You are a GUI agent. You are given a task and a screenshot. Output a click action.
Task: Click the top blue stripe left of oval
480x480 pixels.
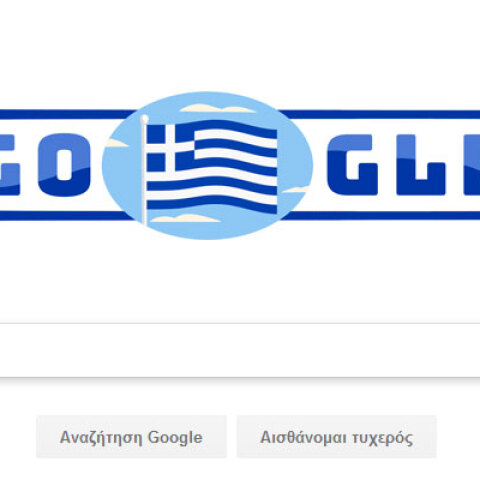(67, 114)
